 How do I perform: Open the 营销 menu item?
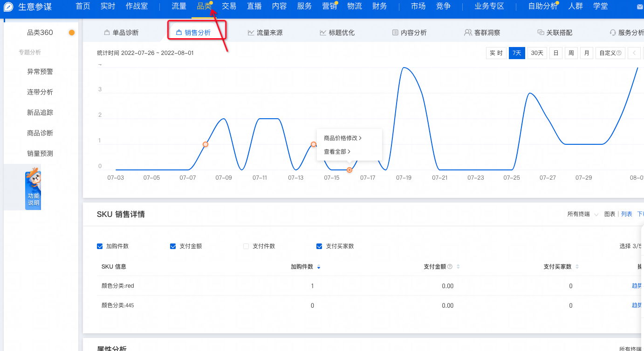329,7
